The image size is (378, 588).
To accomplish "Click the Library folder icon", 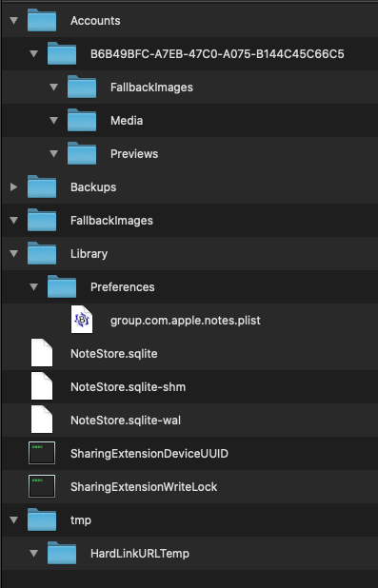I will (42, 253).
